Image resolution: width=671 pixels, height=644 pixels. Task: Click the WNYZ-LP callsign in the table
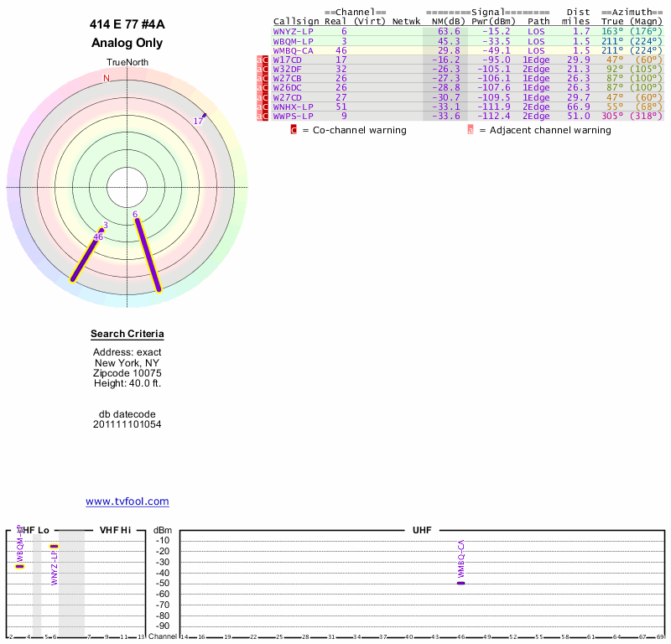(294, 31)
